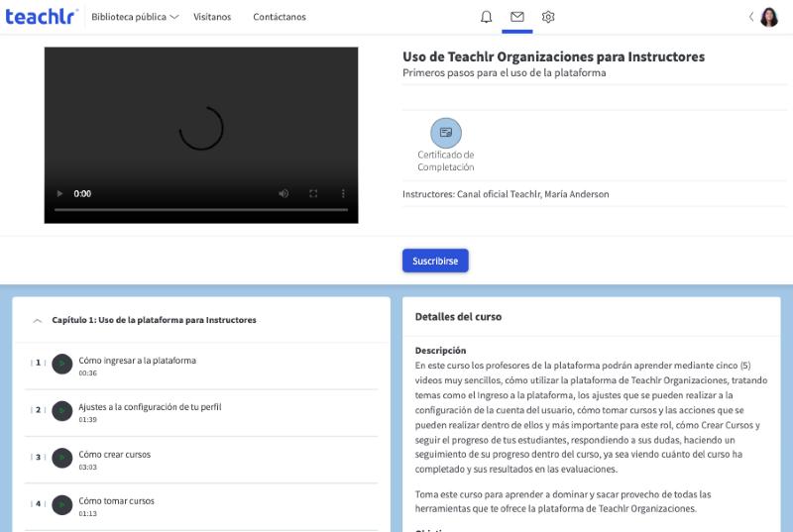Image resolution: width=793 pixels, height=532 pixels.
Task: Play lesson 2 Ajustes a la configuración
Action: pos(62,411)
